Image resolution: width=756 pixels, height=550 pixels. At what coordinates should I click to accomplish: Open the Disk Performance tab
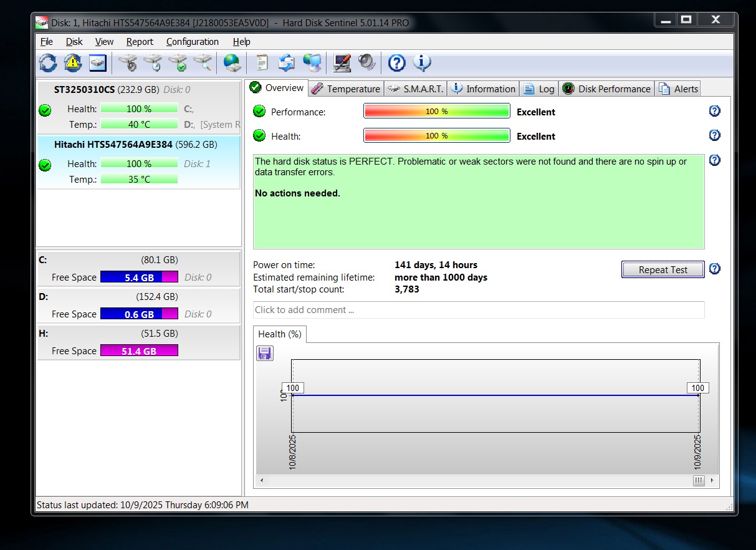[x=606, y=89]
